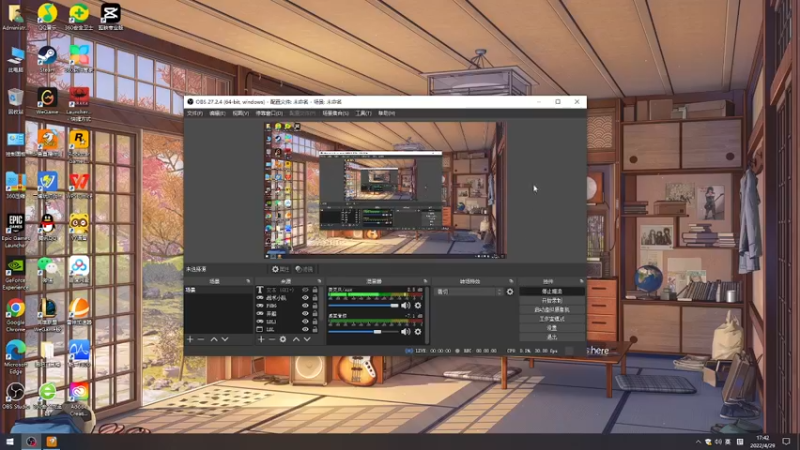Open Rockstar Games Launcher desktop icon
800x450 pixels.
click(x=79, y=146)
